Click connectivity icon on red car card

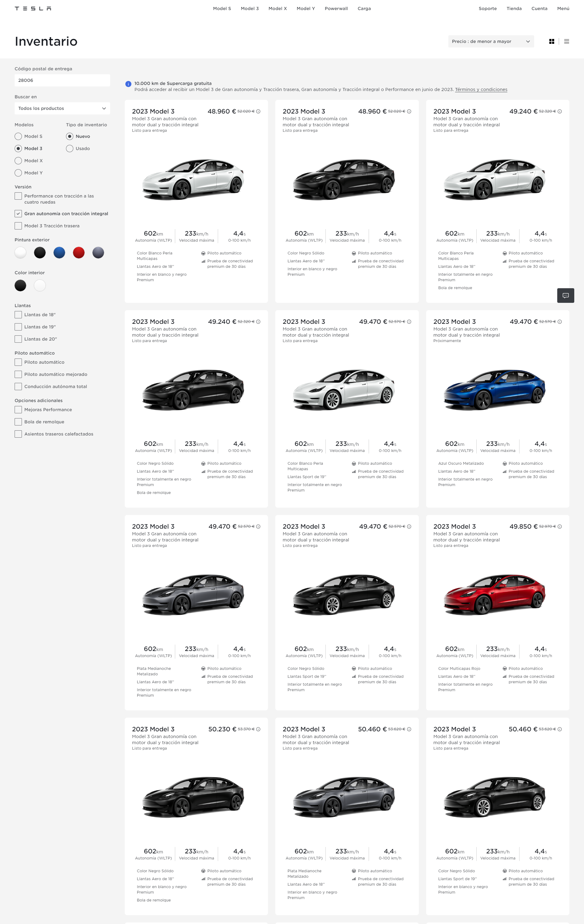click(x=505, y=677)
